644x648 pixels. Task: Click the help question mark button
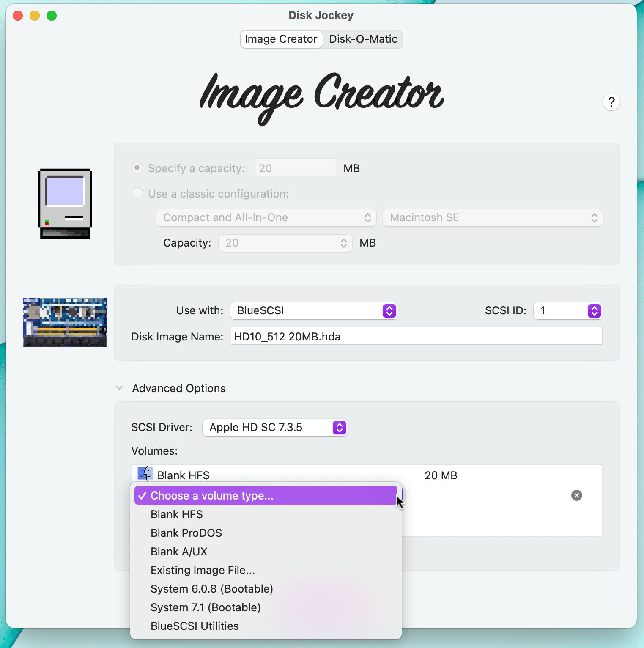pyautogui.click(x=611, y=102)
